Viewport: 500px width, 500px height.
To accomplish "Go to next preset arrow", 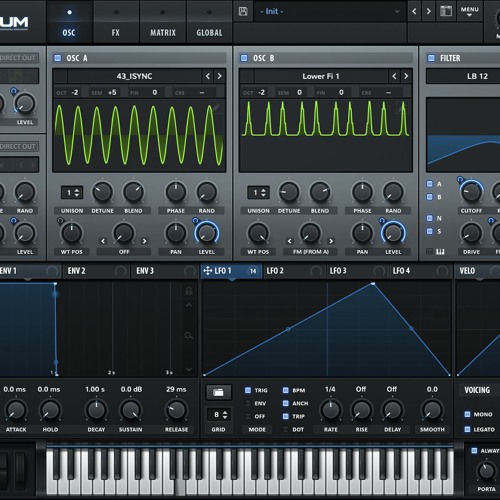I will tap(428, 11).
